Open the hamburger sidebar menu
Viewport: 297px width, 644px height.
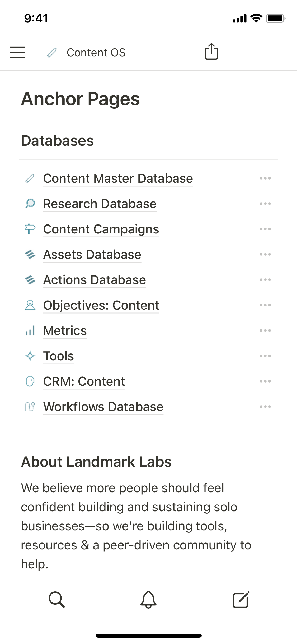17,52
